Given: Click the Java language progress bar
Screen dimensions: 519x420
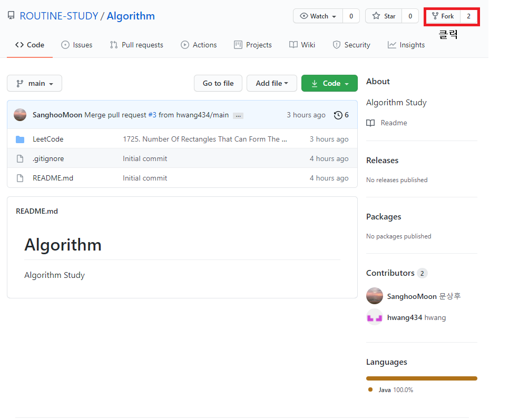Looking at the screenshot, I should tap(422, 378).
